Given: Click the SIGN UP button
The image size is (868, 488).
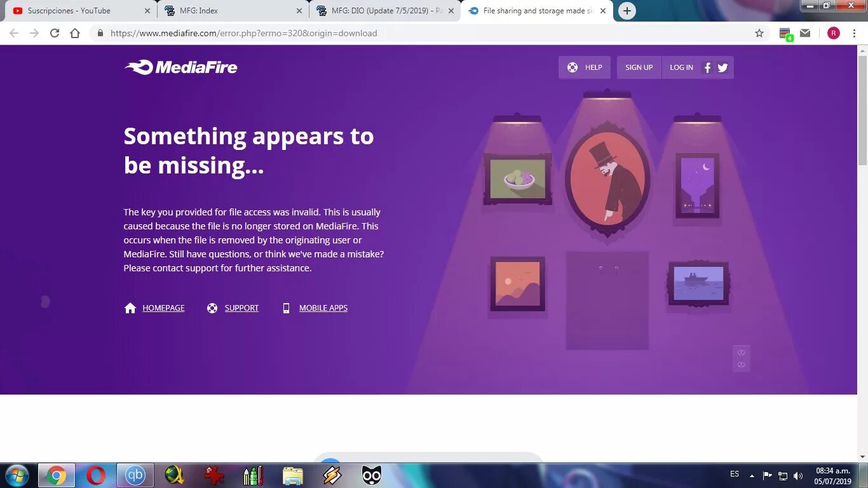Looking at the screenshot, I should (x=639, y=67).
